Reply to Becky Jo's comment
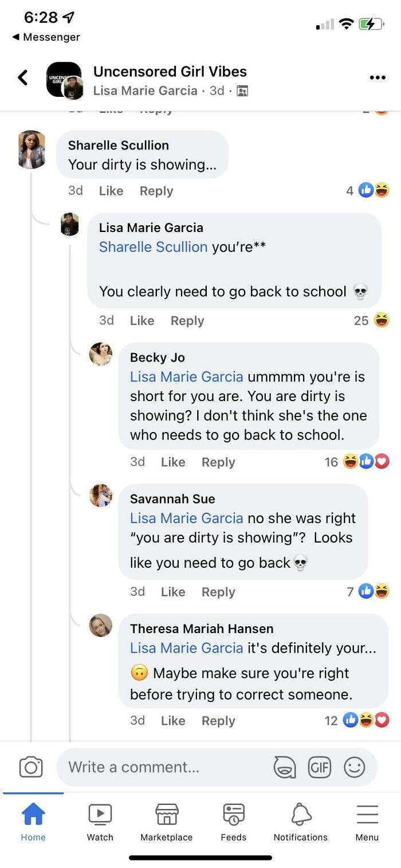 (218, 462)
